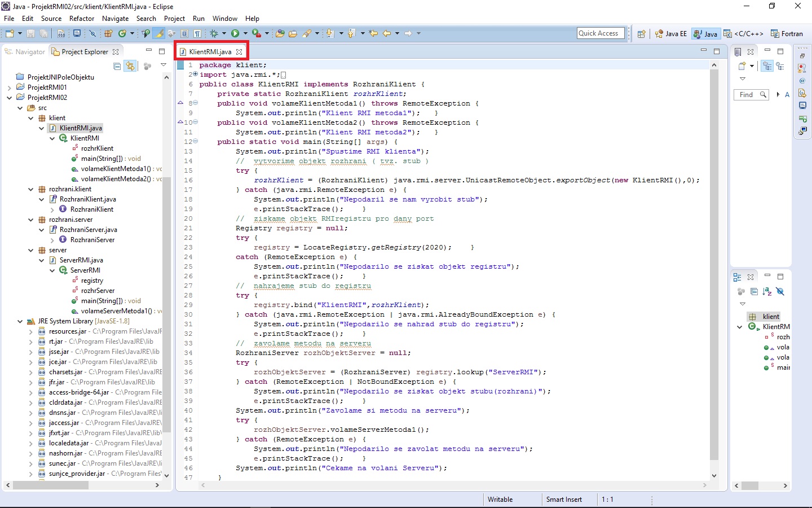Screen dimensions: 812x508
Task: Open the Refactor menu
Action: click(x=82, y=19)
